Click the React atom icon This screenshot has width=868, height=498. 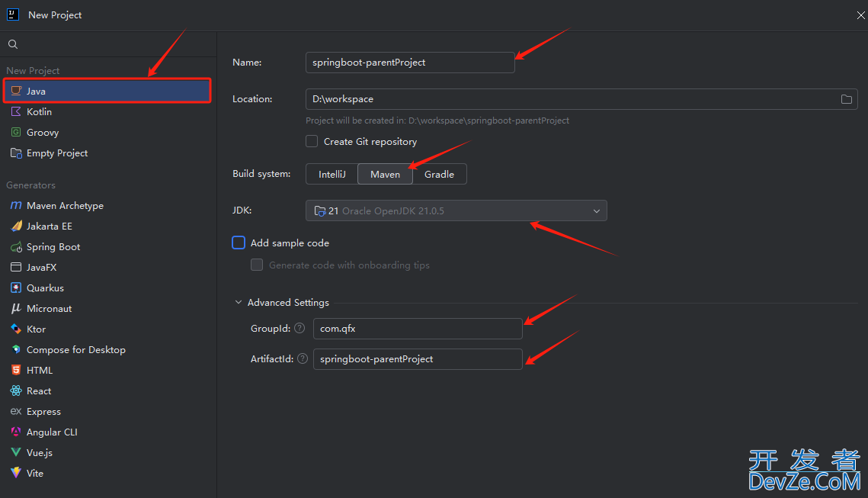[16, 391]
